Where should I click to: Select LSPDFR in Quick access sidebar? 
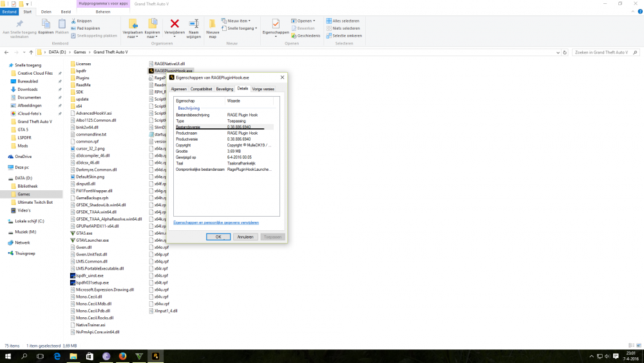24,138
